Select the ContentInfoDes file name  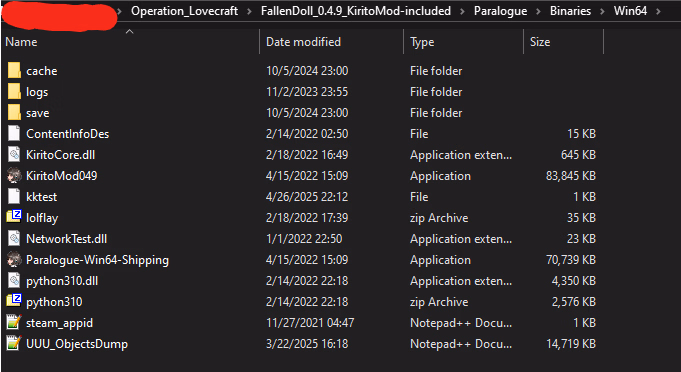point(67,134)
